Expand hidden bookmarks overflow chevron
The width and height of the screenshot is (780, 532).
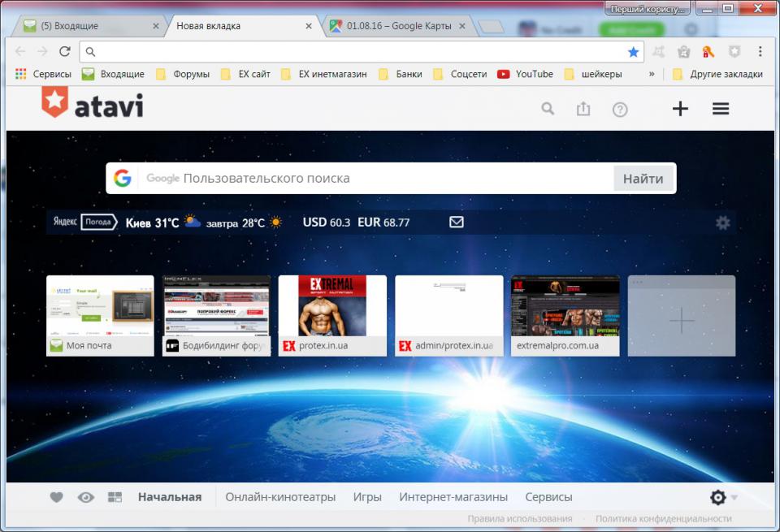[651, 74]
